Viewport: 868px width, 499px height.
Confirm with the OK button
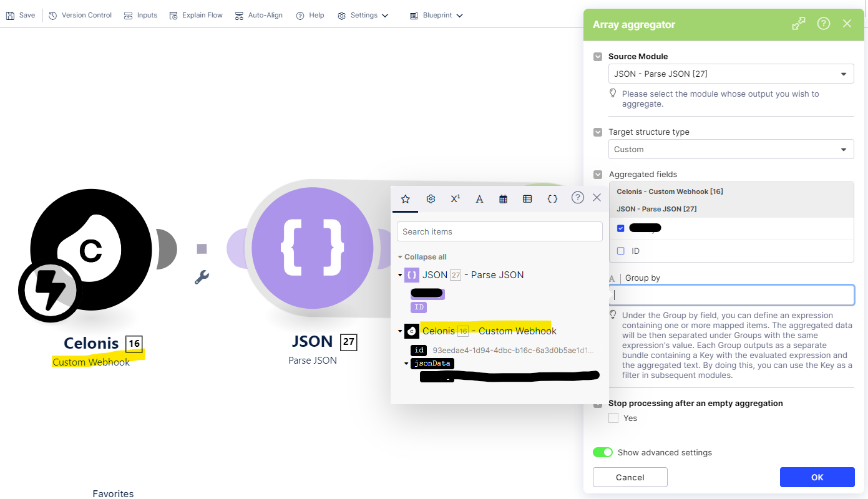pos(817,477)
